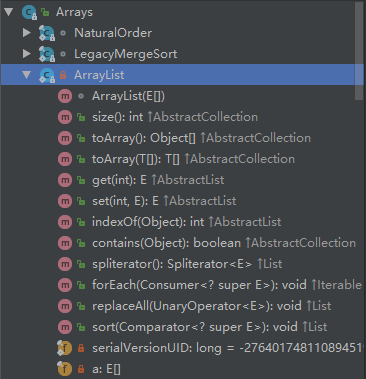Click the ArrayList inner class icon
Screen dimensions: 366x379
click(x=47, y=75)
